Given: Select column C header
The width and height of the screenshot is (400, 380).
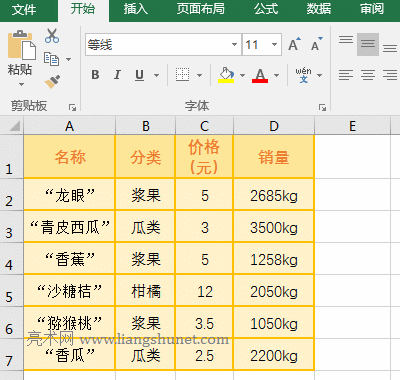Looking at the screenshot, I should [x=204, y=126].
